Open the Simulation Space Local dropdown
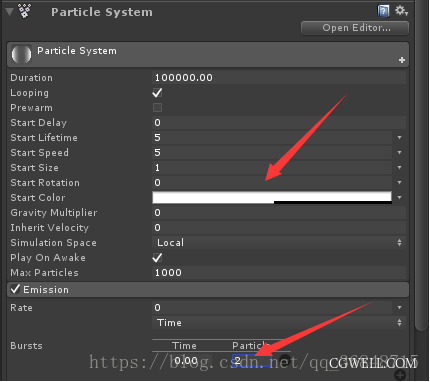This screenshot has height=382, width=430. pos(279,243)
